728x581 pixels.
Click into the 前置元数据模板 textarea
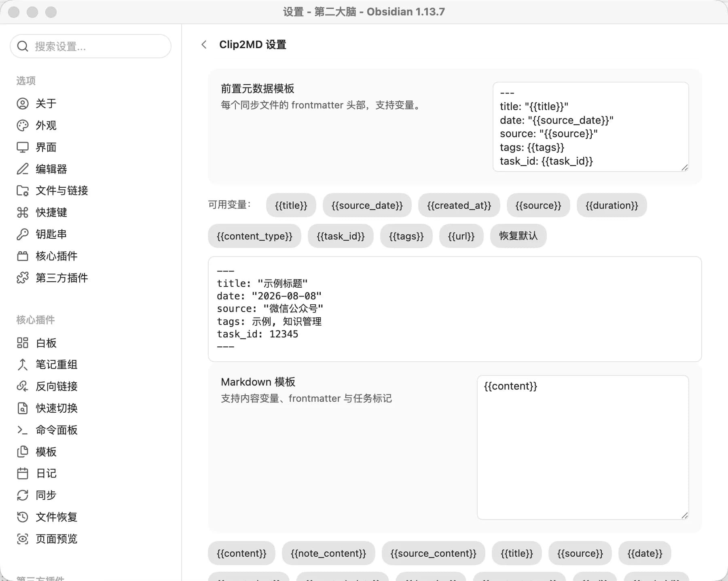[590, 127]
